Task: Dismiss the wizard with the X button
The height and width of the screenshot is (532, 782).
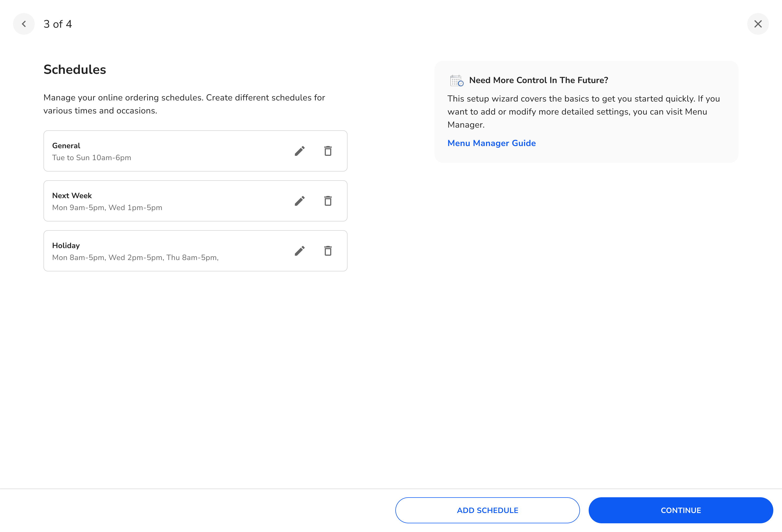Action: 758,24
